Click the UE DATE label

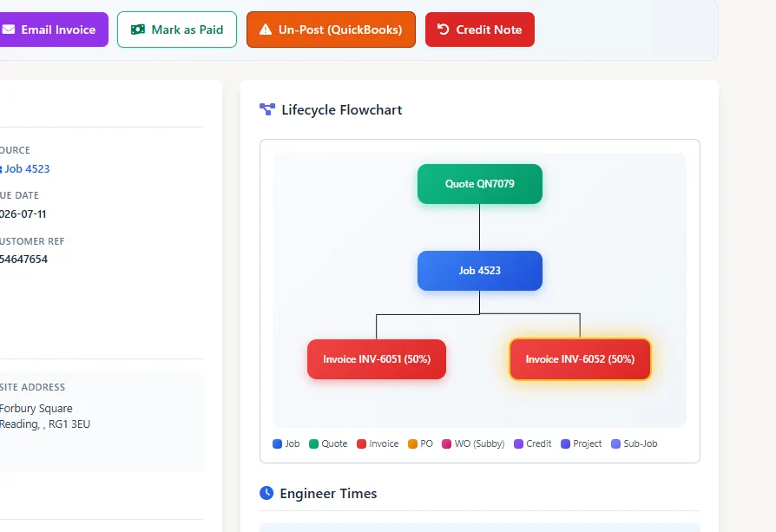[19, 195]
